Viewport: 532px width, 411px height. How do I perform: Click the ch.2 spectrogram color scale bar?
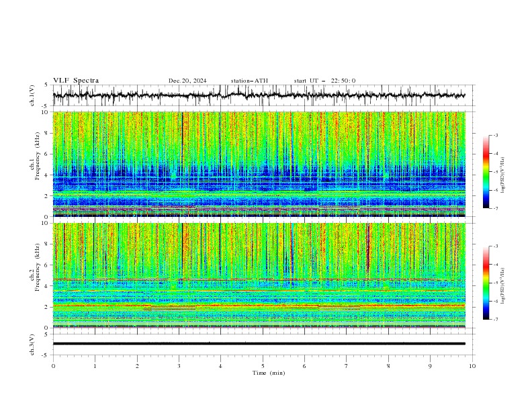point(486,283)
